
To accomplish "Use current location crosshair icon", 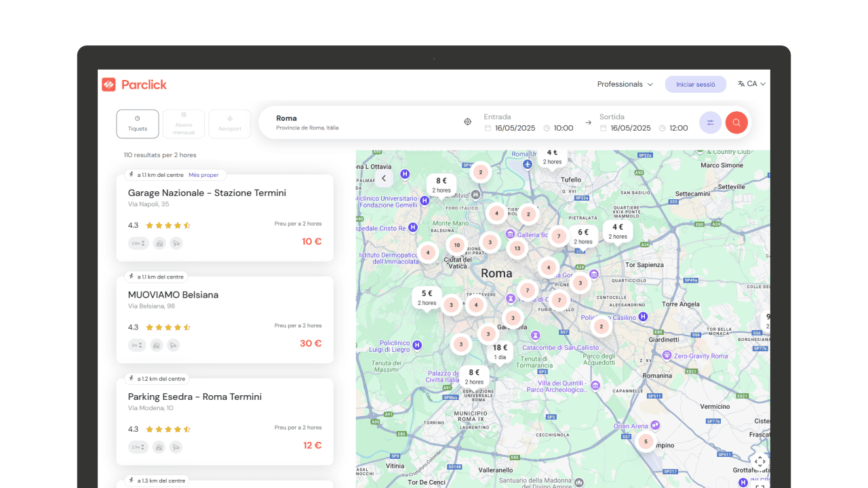I will 467,122.
